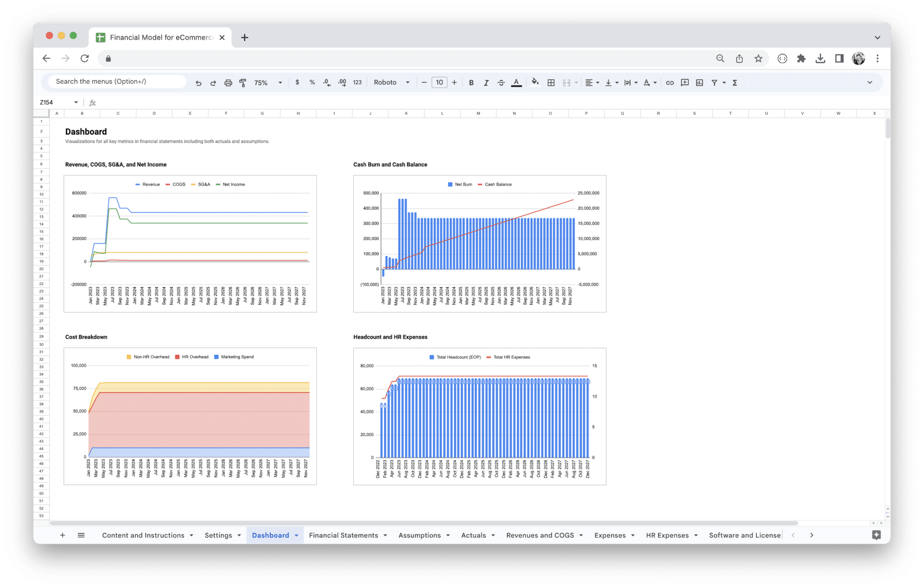
Task: Open the functions list with sigma icon
Action: click(x=735, y=82)
